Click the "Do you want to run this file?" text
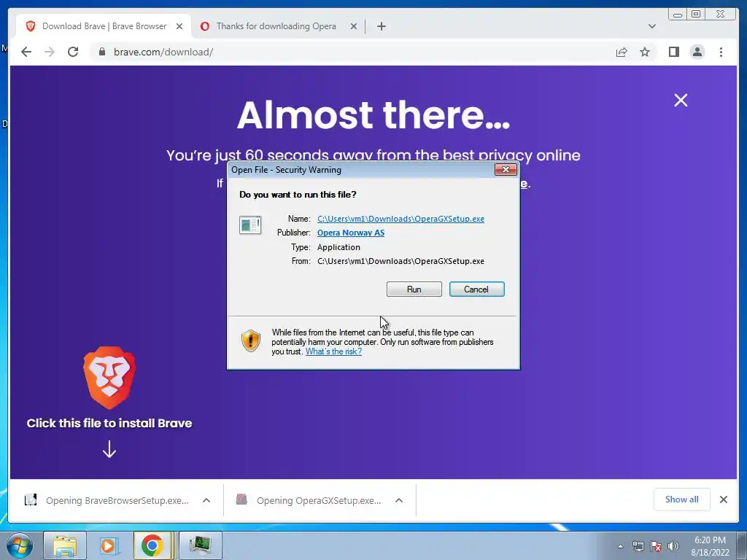 tap(298, 194)
